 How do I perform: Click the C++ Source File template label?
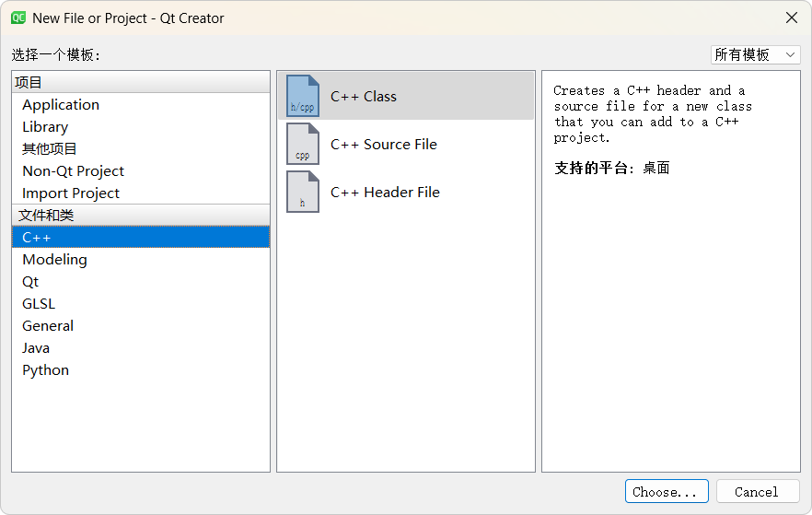point(384,144)
